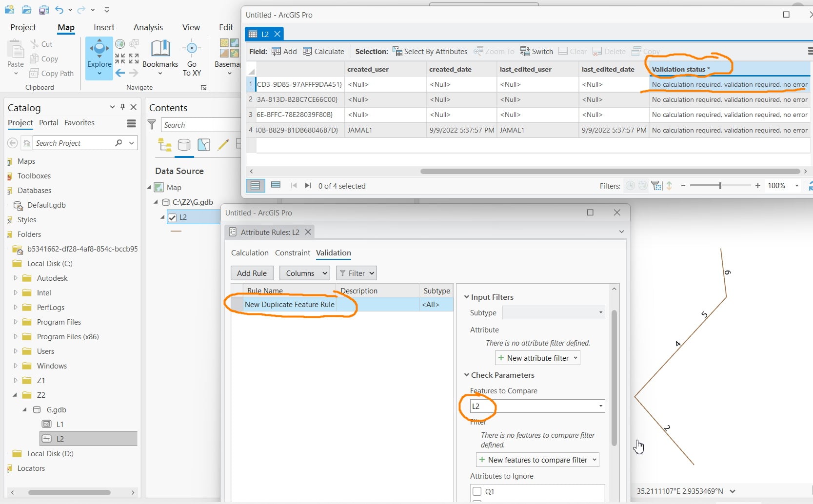Viewport: 813px width, 504px height.
Task: Open the Filter dropdown in Attribute Rules
Action: [x=356, y=273]
